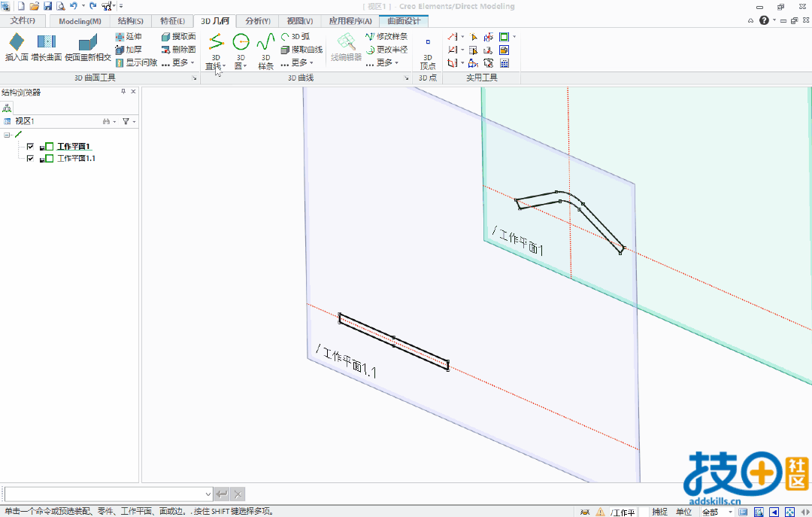
Task: Select the 工作平面1.1 tree item
Action: click(76, 158)
